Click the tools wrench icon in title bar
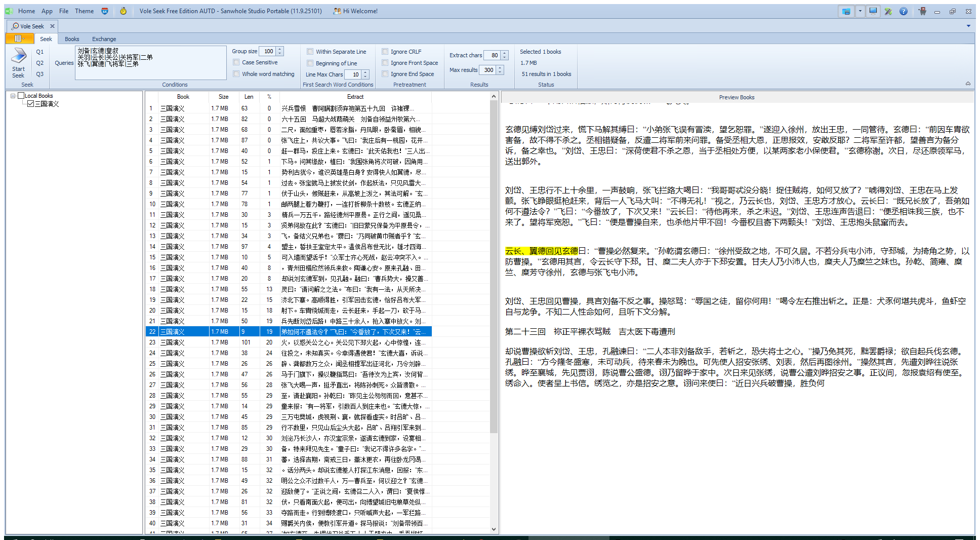980x540 pixels. click(x=888, y=11)
